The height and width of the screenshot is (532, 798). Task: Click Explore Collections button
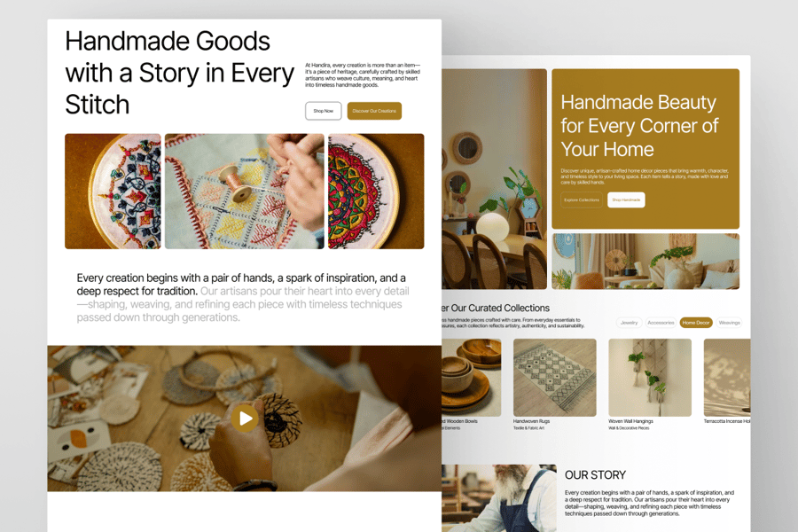pos(581,200)
